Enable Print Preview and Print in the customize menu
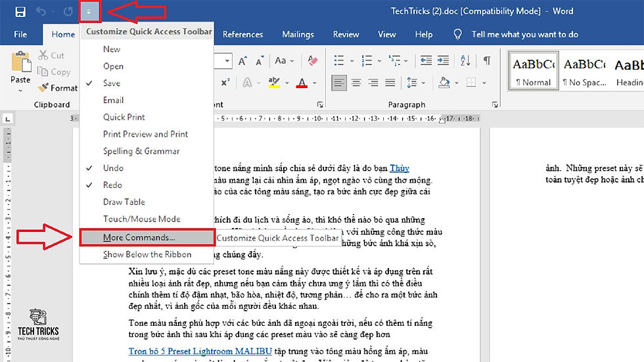The image size is (644, 362). click(x=147, y=134)
